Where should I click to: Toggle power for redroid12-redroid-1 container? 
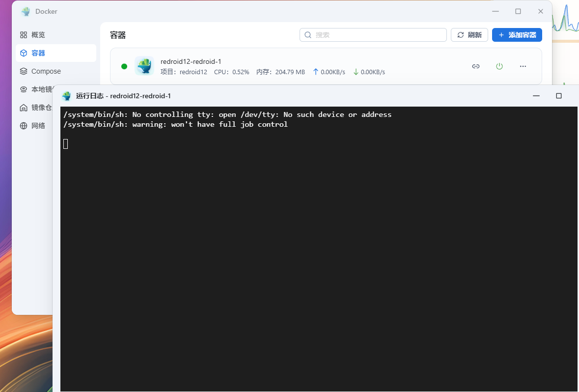pyautogui.click(x=499, y=66)
